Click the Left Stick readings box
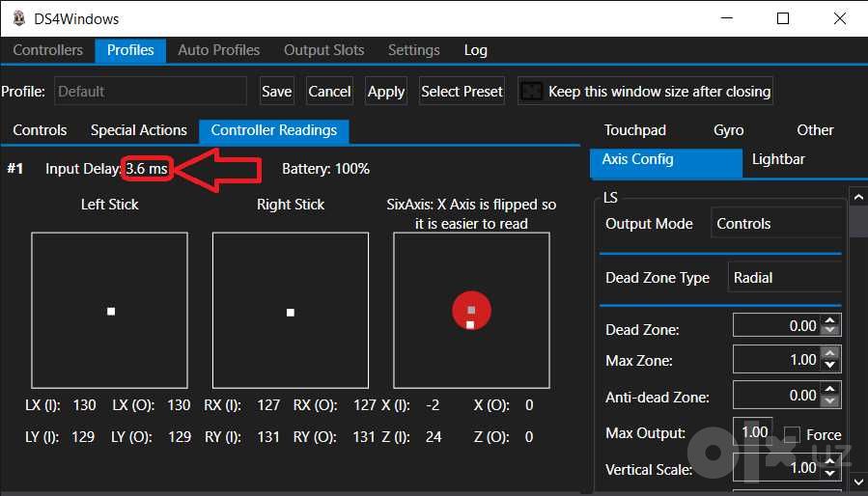Screen dimensions: 868x496 click(x=110, y=311)
